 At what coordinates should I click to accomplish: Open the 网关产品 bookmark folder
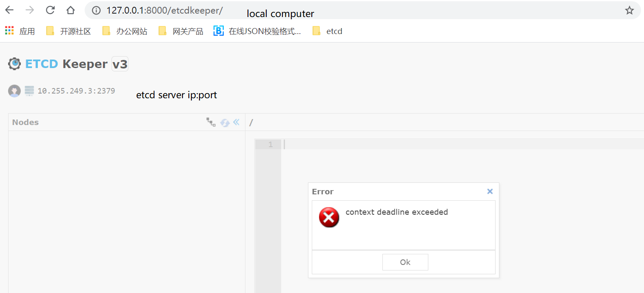pos(181,31)
